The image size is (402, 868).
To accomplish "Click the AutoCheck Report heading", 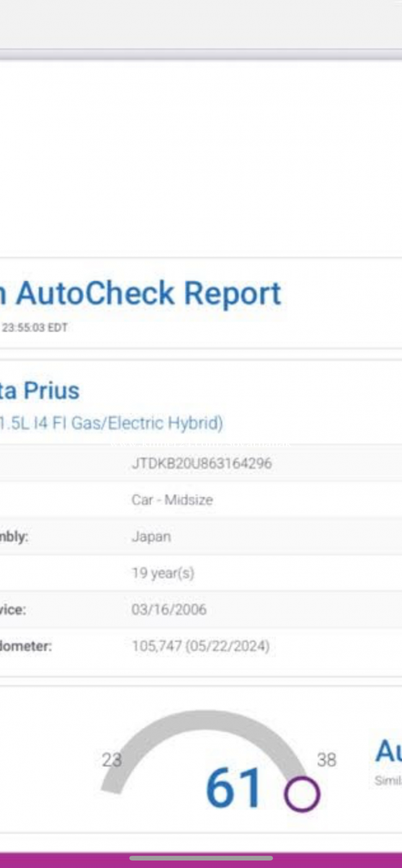I will pyautogui.click(x=143, y=293).
